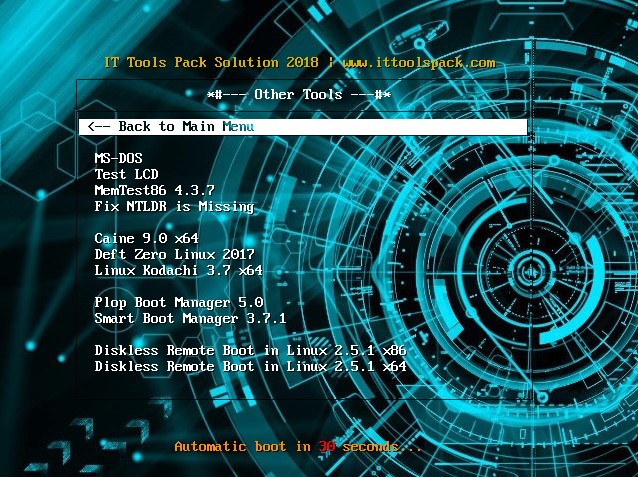Screen dimensions: 638x477
Task: Boot Caine 9.0 x64
Action: (x=146, y=238)
